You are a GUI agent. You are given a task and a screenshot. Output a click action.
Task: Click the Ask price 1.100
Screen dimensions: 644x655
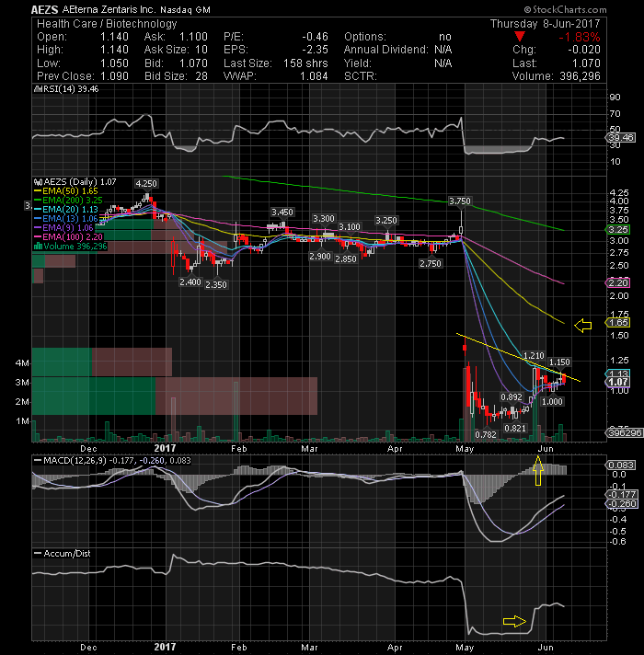pos(193,37)
